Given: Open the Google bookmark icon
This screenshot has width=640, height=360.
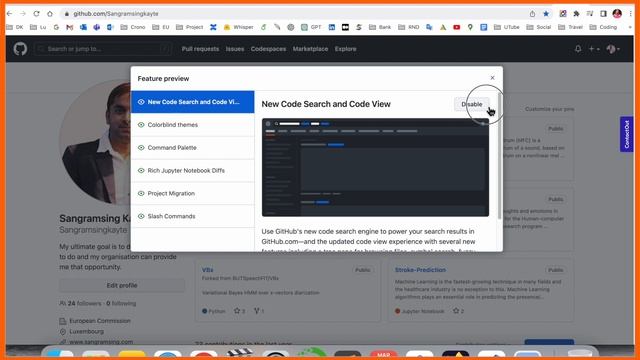Looking at the screenshot, I should point(56,27).
